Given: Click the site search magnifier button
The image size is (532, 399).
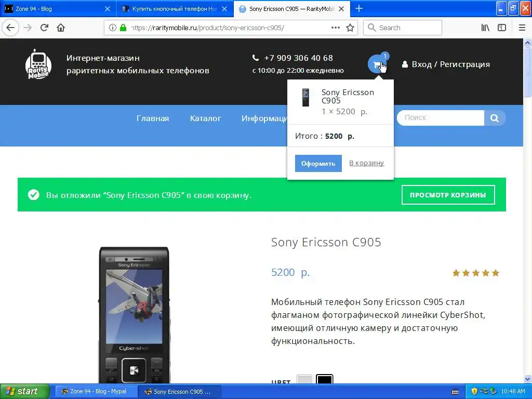Looking at the screenshot, I should 495,118.
